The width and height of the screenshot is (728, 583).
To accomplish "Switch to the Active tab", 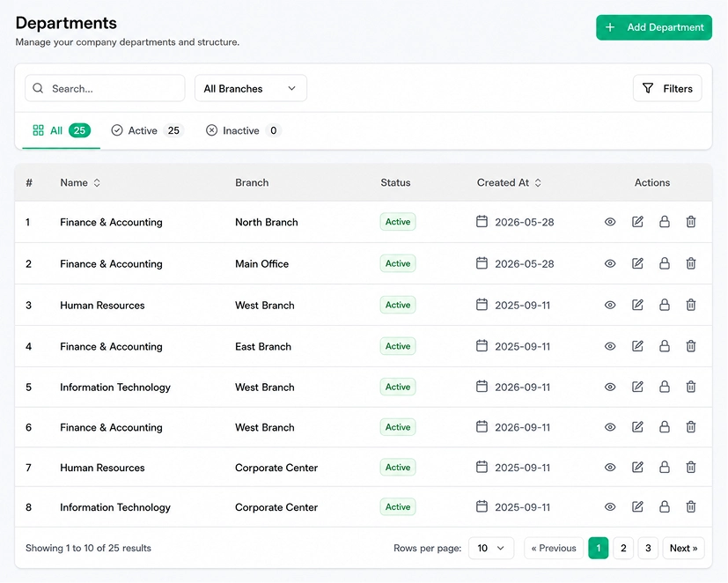I will click(x=147, y=130).
